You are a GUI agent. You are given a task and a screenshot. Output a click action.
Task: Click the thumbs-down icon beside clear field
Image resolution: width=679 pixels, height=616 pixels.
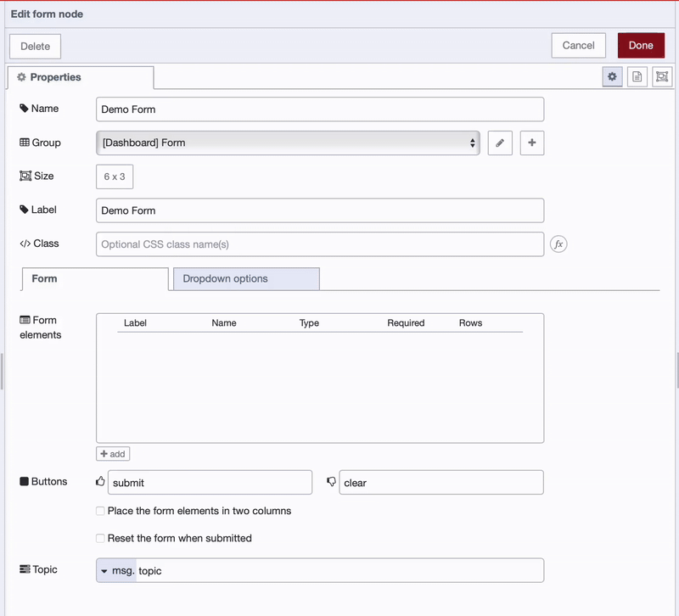[x=331, y=482]
